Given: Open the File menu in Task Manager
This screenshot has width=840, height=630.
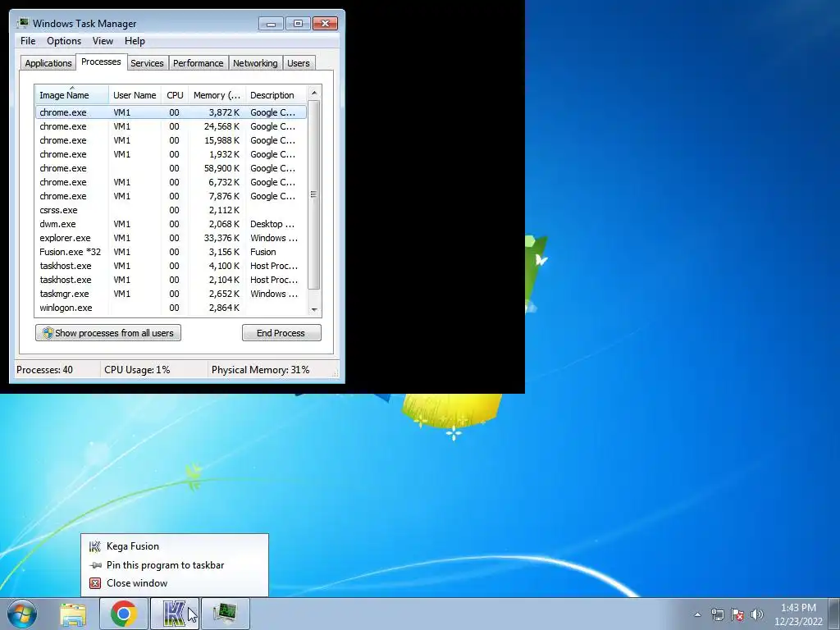Looking at the screenshot, I should tap(28, 41).
